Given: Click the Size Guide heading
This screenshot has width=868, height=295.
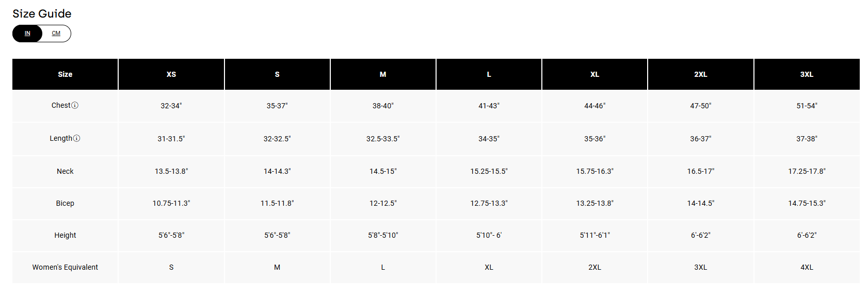Looking at the screenshot, I should click(x=42, y=14).
